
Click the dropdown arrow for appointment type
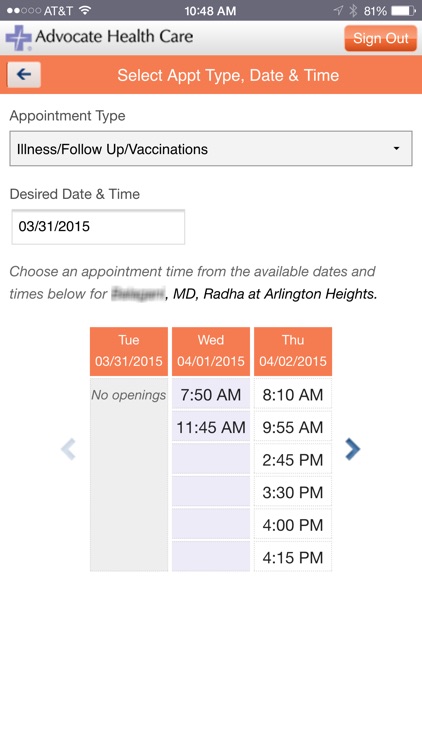click(x=396, y=149)
